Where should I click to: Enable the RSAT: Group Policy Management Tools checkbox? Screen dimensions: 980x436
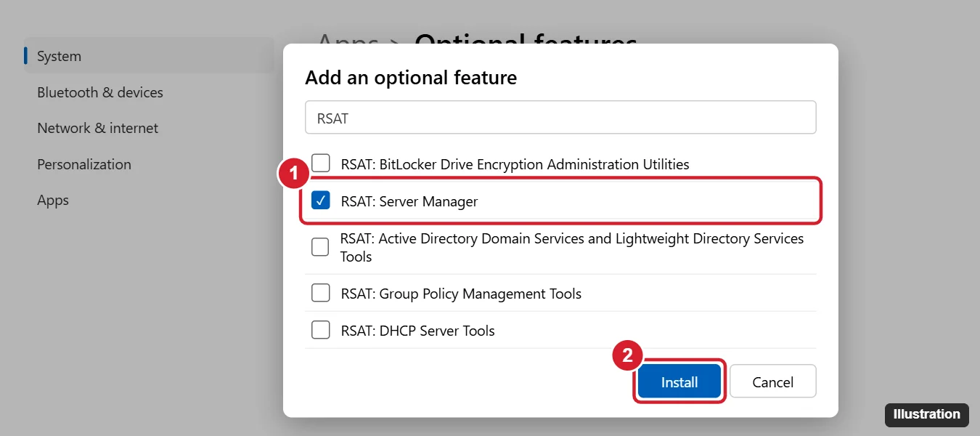pyautogui.click(x=321, y=293)
